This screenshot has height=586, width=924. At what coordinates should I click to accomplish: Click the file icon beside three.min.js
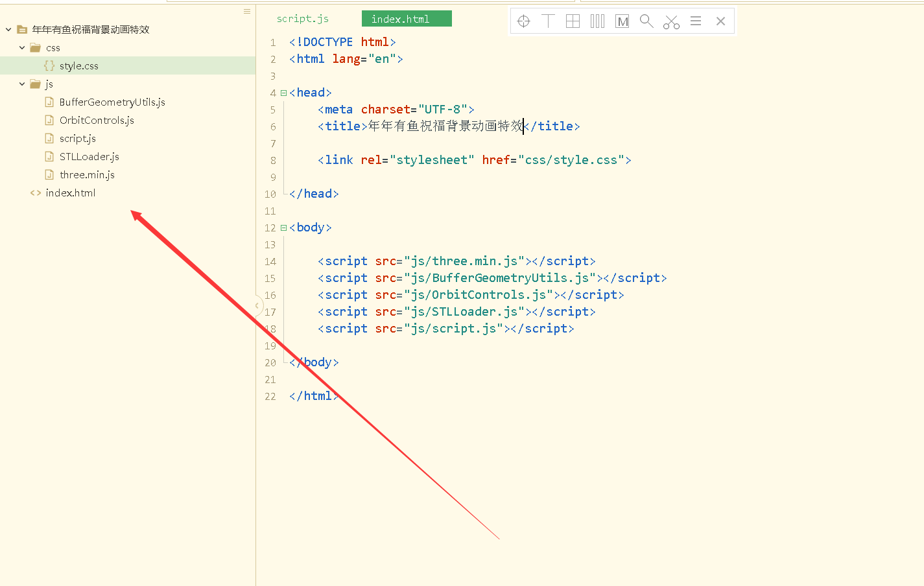(49, 174)
